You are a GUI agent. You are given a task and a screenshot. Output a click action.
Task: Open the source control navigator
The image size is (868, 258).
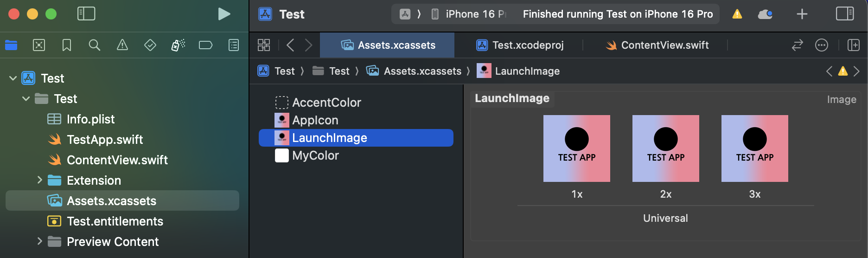[39, 45]
